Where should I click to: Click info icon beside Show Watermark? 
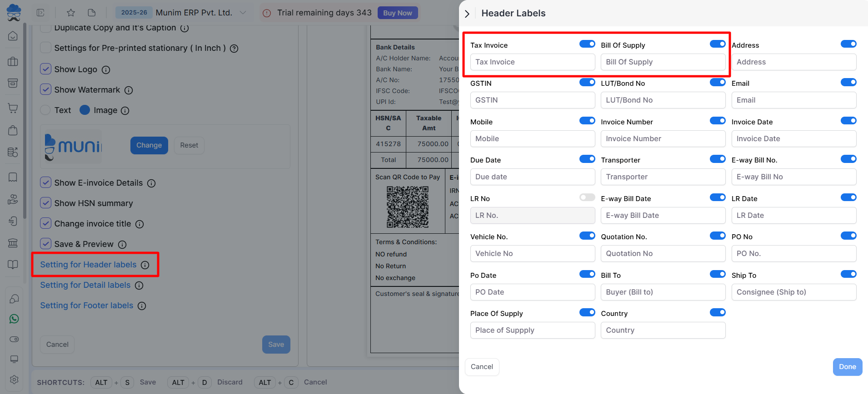[129, 90]
